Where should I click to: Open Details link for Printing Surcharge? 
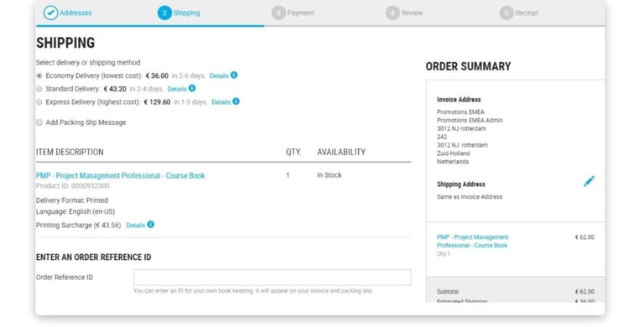tap(136, 225)
